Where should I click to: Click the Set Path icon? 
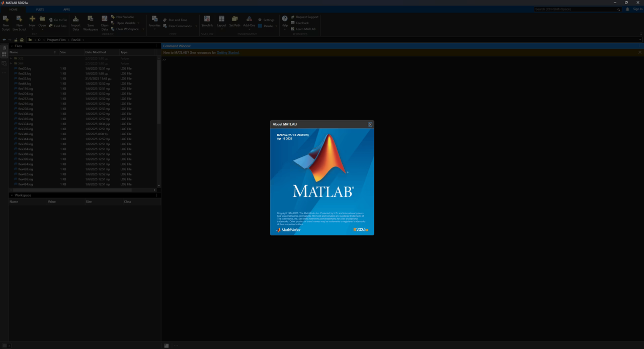tap(234, 19)
